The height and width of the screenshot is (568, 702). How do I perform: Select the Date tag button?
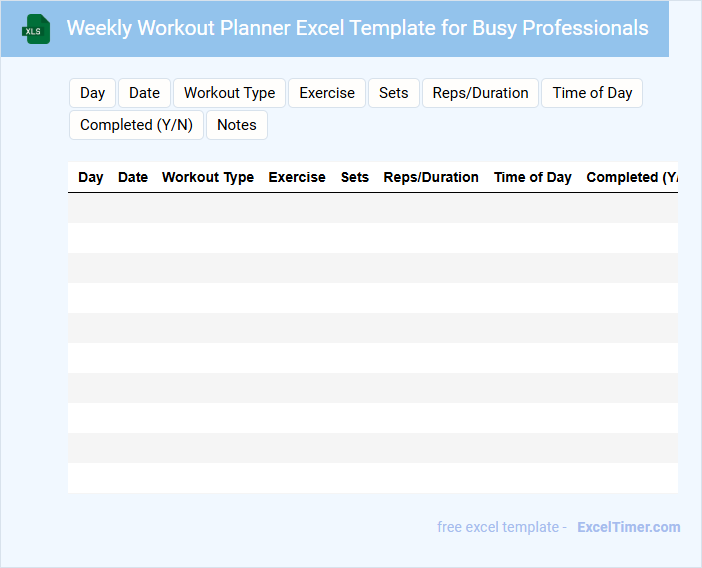tap(144, 93)
